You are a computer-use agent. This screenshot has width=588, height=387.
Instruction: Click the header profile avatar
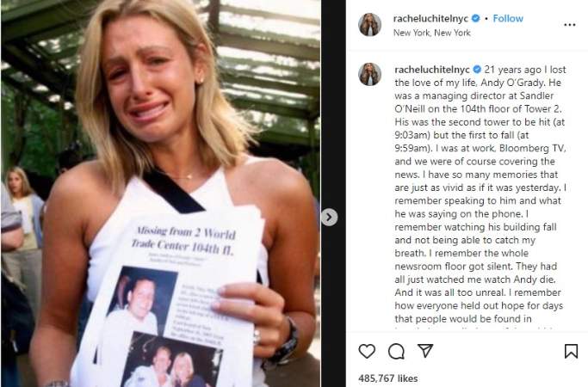click(369, 25)
